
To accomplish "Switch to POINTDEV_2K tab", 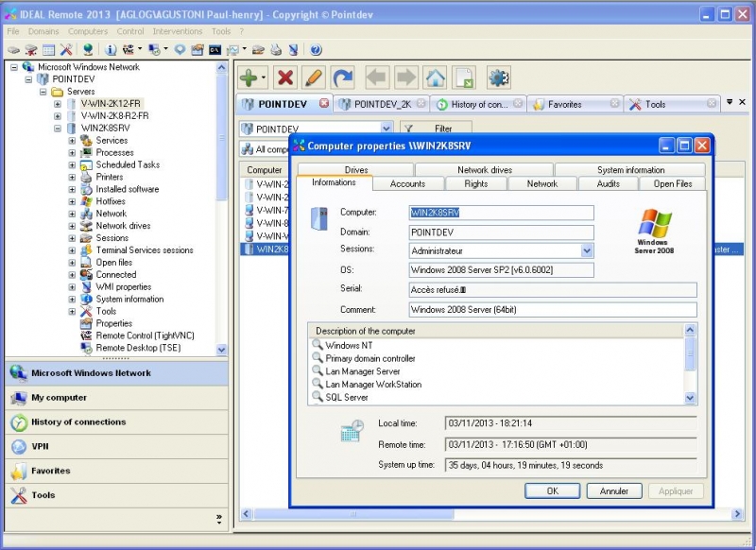I will [x=382, y=104].
